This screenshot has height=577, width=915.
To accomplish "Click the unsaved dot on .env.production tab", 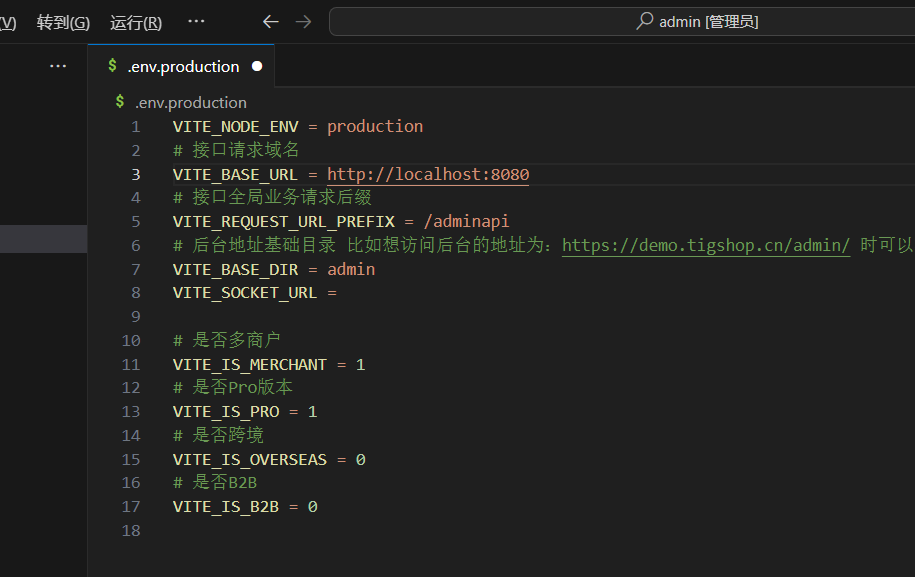I will tap(257, 67).
